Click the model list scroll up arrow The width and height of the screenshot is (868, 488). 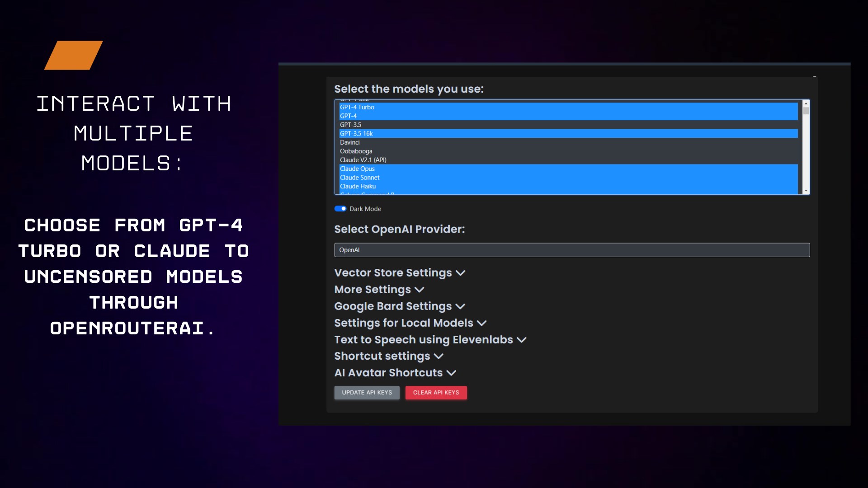806,103
